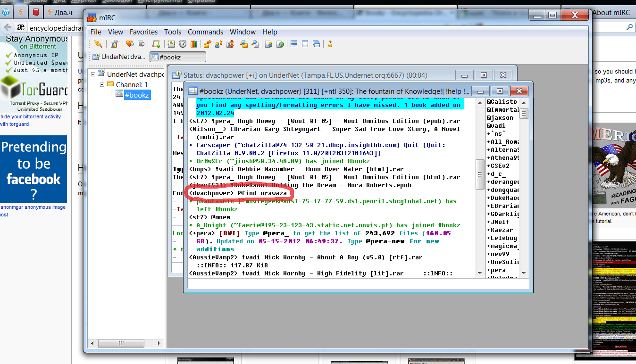The image size is (636, 364).
Task: Open the View menu
Action: 116,32
